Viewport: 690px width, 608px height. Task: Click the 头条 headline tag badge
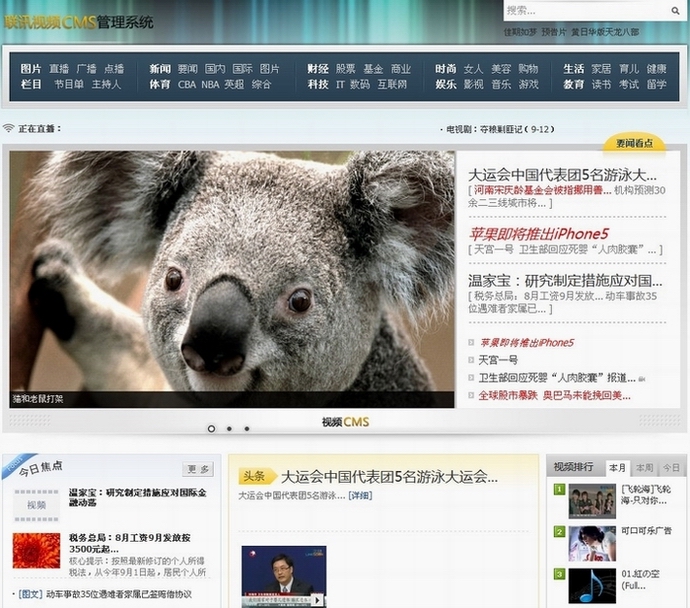coord(255,477)
